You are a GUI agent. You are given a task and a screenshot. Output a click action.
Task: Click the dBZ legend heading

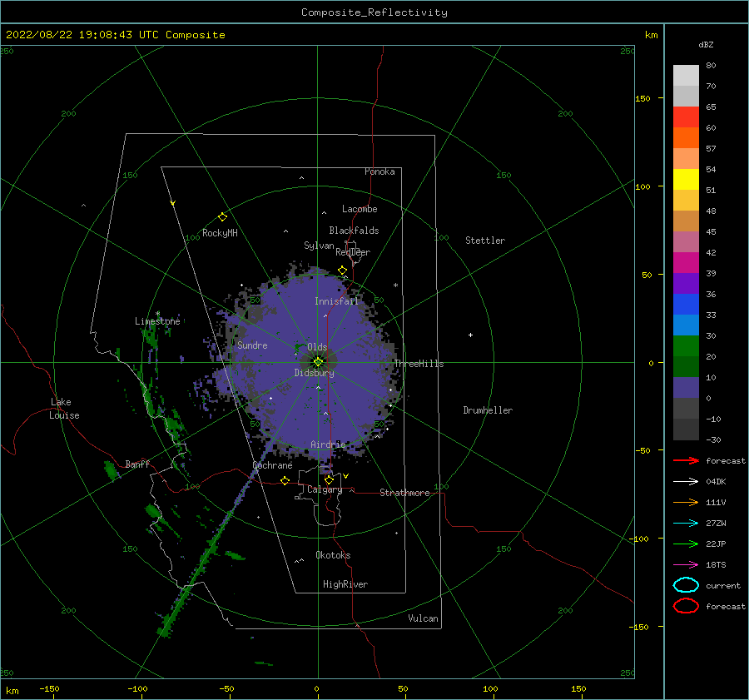pyautogui.click(x=706, y=44)
